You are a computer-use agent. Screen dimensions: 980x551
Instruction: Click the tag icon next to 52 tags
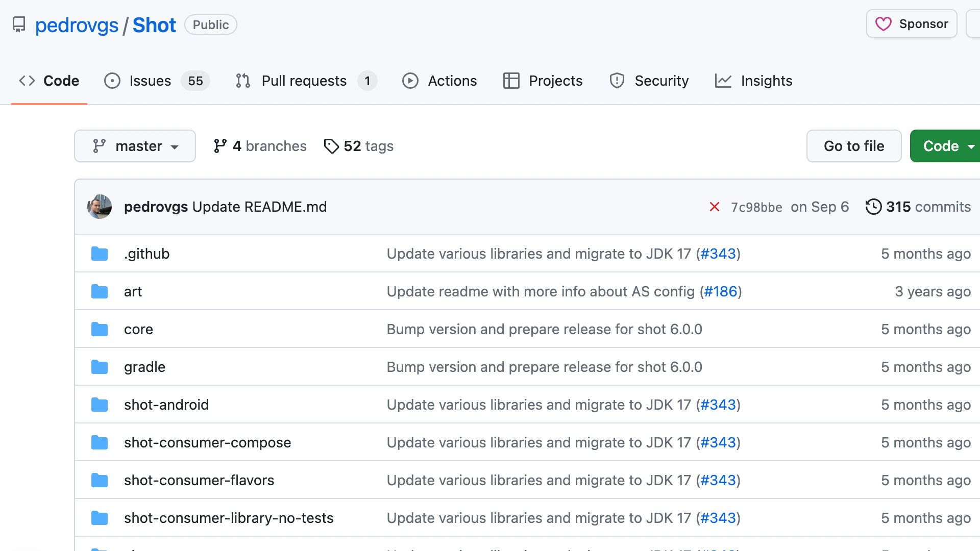331,146
